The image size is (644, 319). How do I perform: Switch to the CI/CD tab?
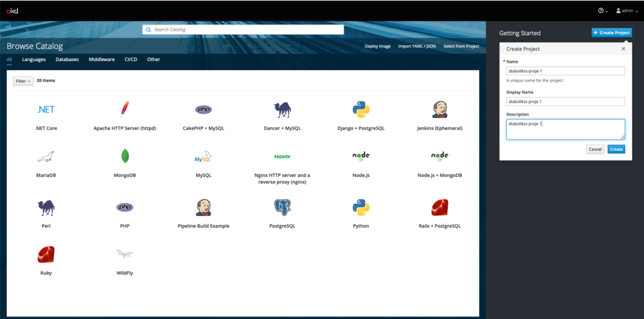tap(131, 60)
